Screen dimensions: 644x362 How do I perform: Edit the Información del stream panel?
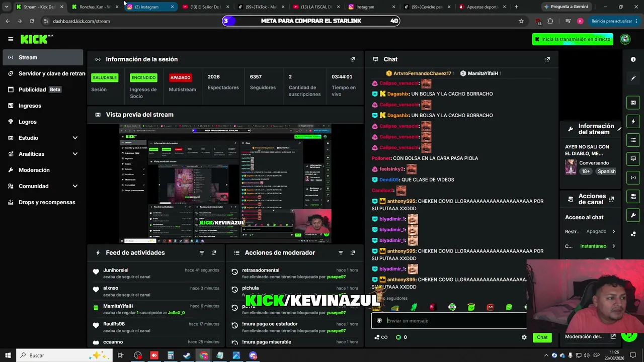coord(619,129)
